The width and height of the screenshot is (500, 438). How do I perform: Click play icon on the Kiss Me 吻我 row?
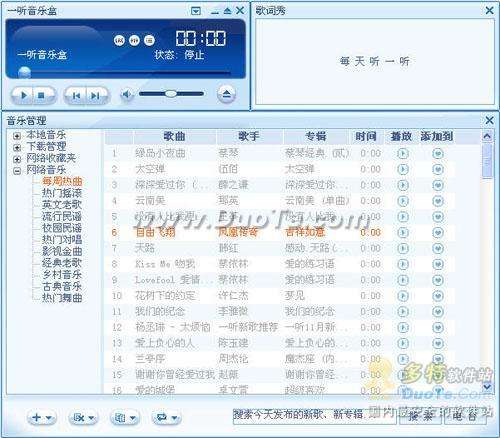403,264
